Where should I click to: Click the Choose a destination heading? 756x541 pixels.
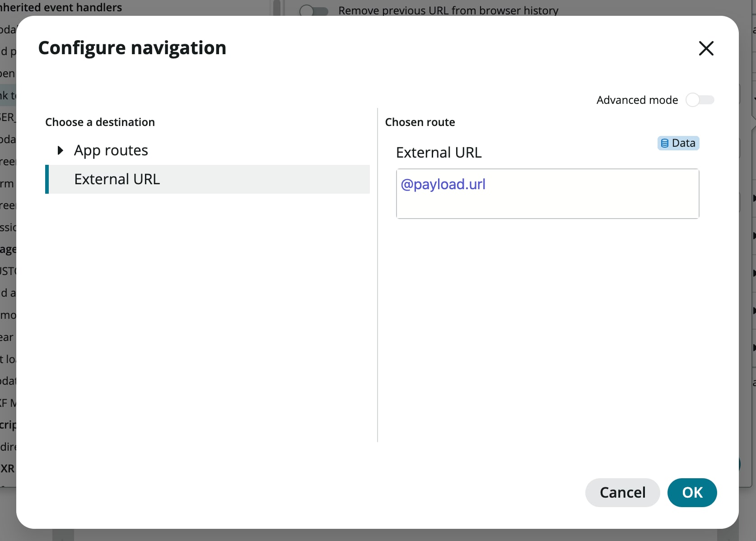[100, 122]
